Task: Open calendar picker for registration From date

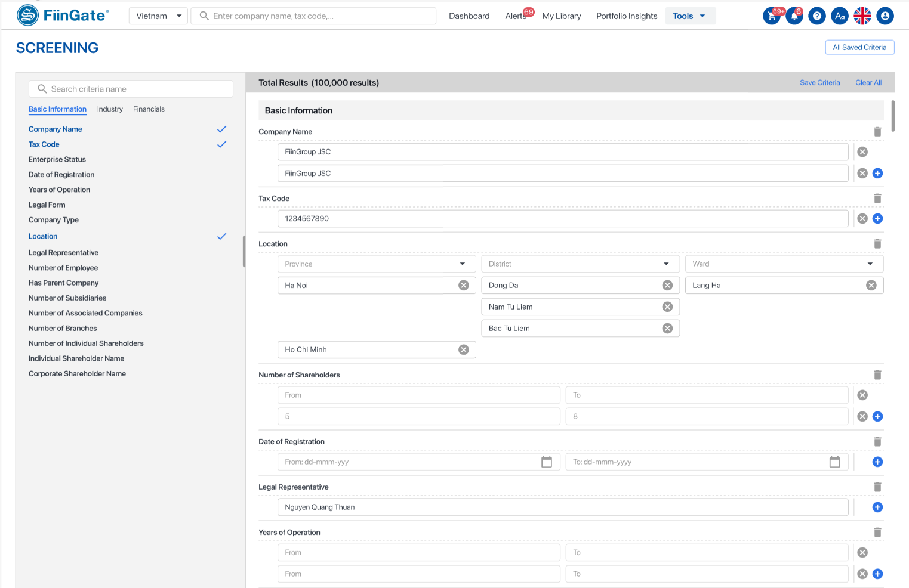Action: click(546, 462)
